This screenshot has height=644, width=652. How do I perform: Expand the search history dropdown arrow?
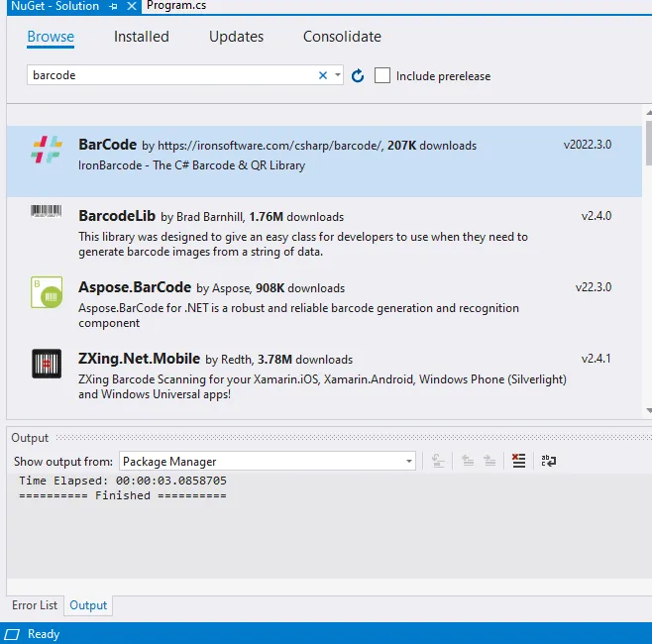tap(338, 75)
